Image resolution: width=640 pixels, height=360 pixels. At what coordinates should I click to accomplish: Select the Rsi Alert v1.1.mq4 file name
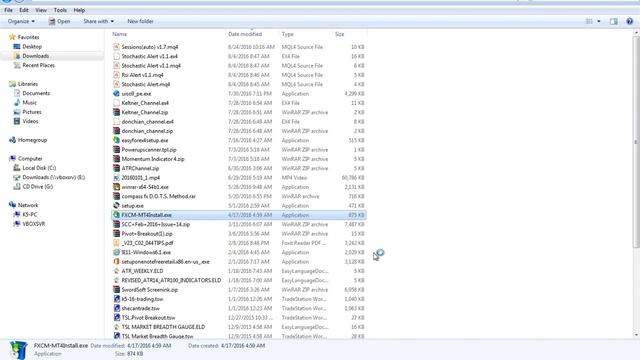tap(142, 75)
